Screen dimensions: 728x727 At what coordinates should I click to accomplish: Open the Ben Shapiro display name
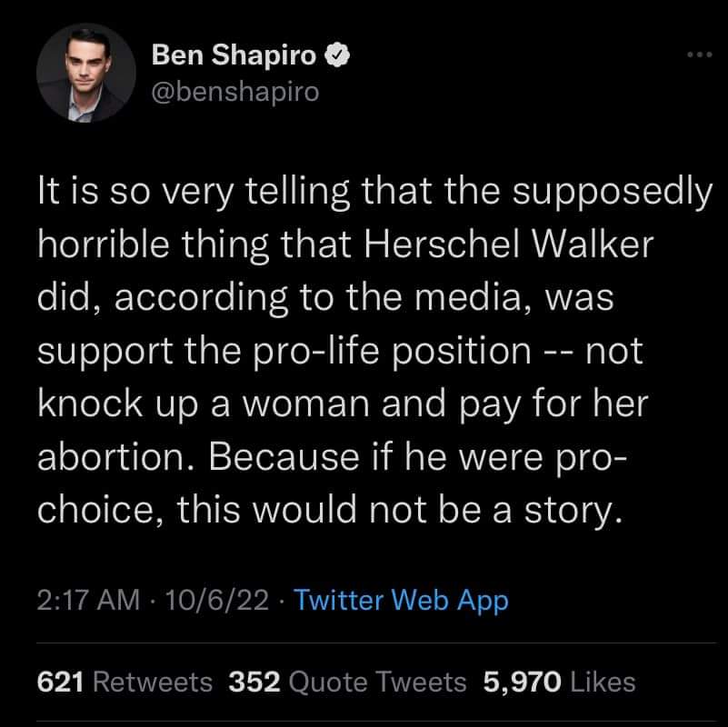click(234, 56)
